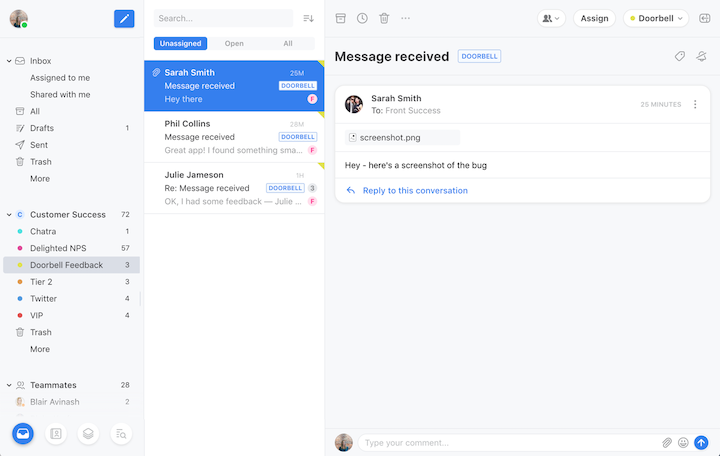The height and width of the screenshot is (456, 720).
Task: Click the blue compose message pencil button
Action: pos(124,18)
